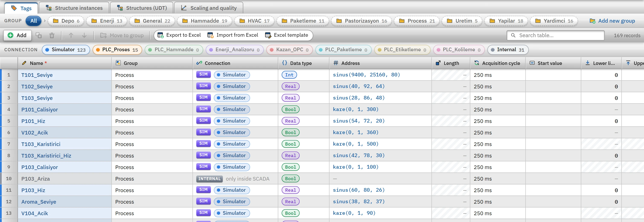This screenshot has height=222, width=644.
Task: Click the Address column hash icon
Action: (x=336, y=63)
